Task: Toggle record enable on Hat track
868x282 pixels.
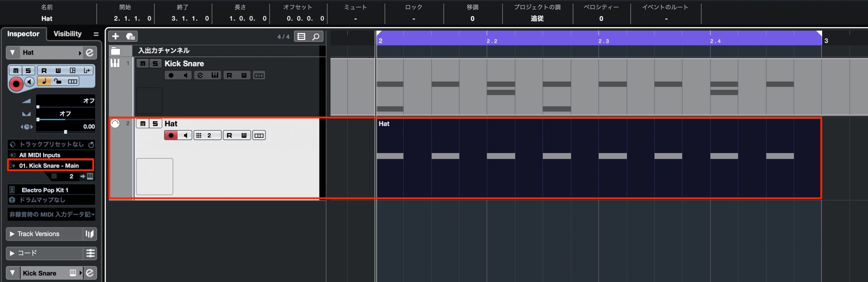Action: (x=171, y=135)
